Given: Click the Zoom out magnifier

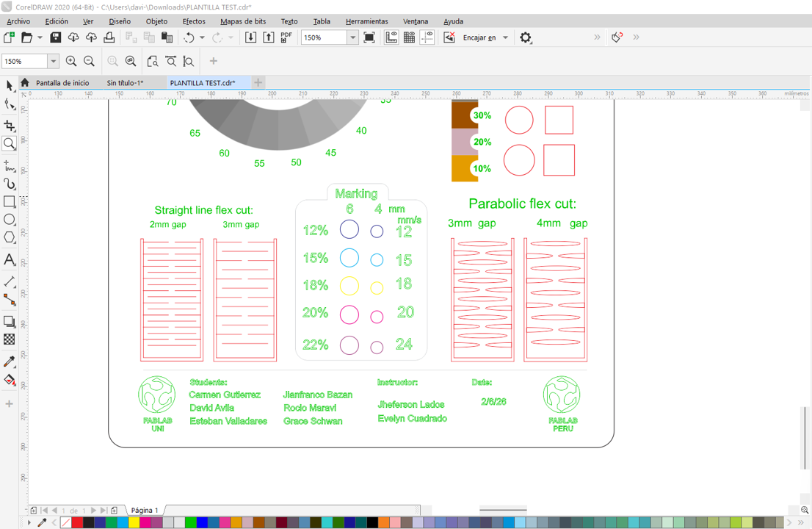Looking at the screenshot, I should pyautogui.click(x=89, y=61).
